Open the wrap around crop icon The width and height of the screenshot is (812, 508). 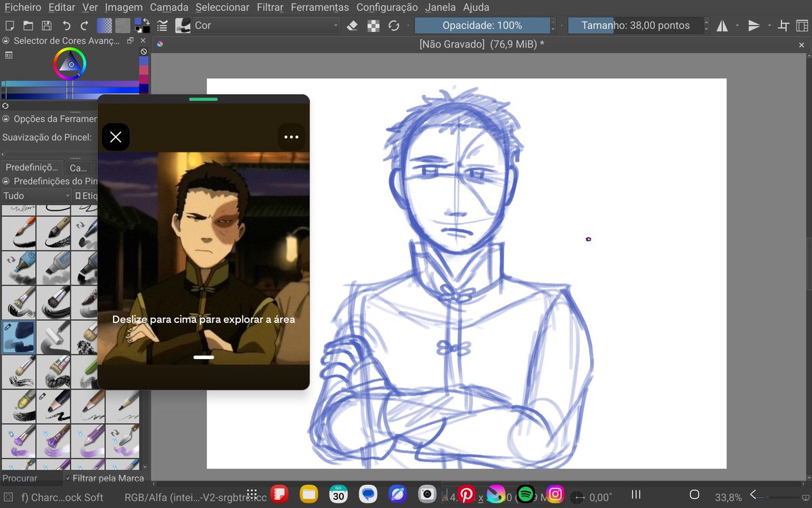(784, 26)
